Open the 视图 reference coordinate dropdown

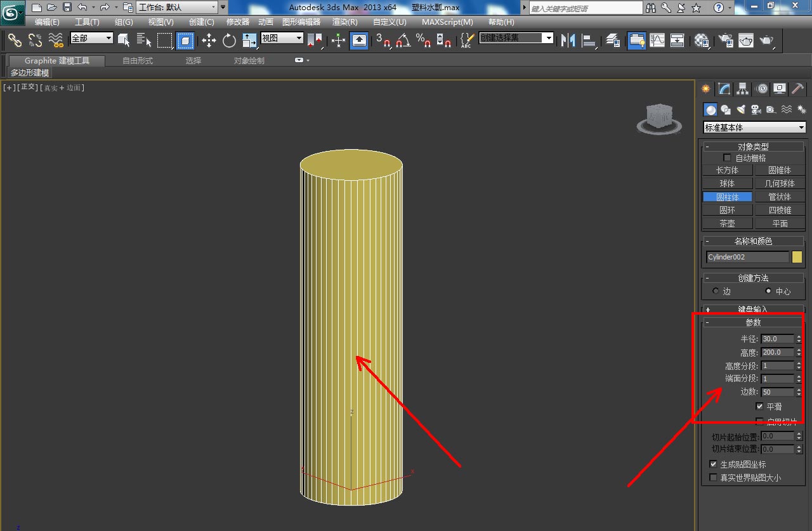pos(282,38)
